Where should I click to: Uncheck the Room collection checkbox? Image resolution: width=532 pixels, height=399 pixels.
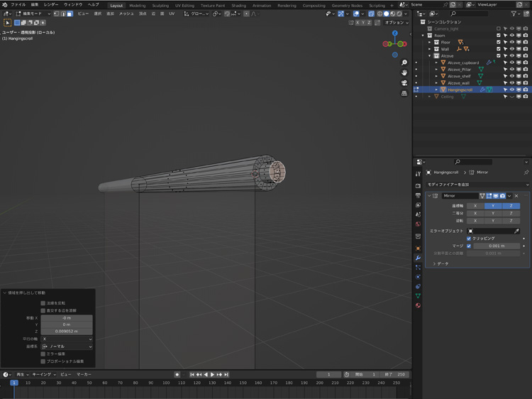pos(499,35)
